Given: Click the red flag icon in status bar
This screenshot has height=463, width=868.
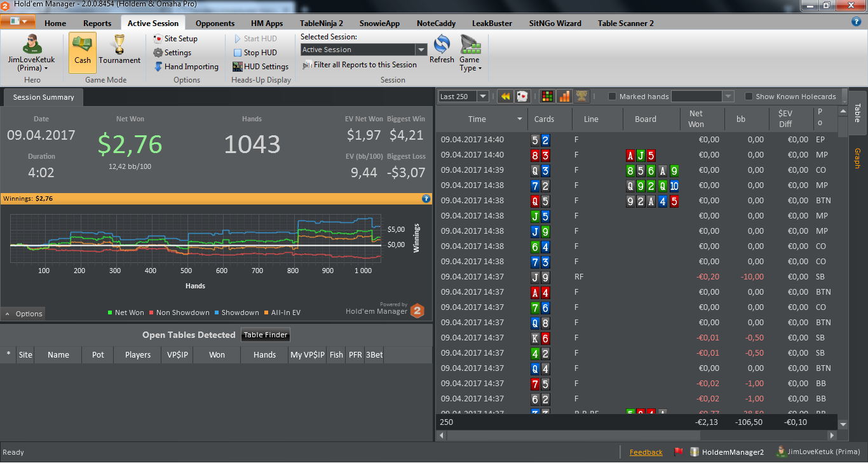Looking at the screenshot, I should pyautogui.click(x=678, y=452).
